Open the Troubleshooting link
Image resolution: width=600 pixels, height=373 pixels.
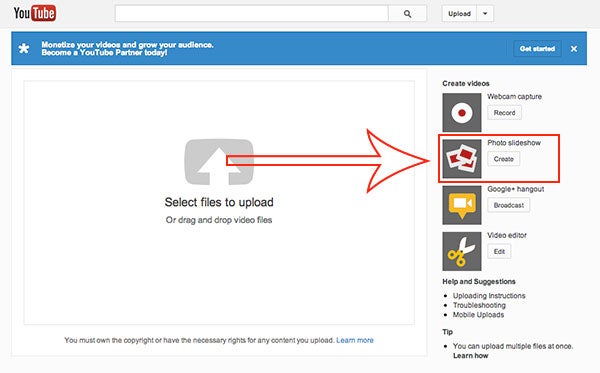(x=479, y=305)
